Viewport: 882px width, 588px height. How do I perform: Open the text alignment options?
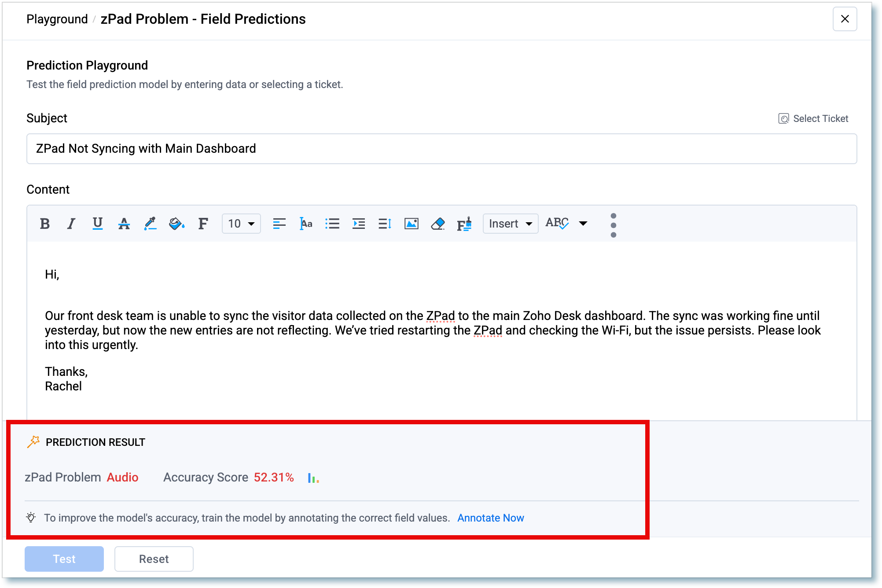pyautogui.click(x=279, y=224)
